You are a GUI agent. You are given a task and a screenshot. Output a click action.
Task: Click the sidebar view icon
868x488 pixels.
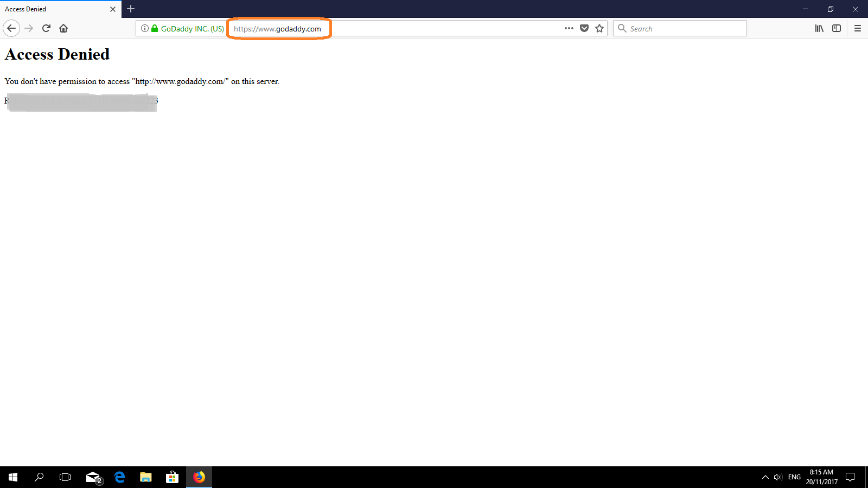pyautogui.click(x=837, y=28)
